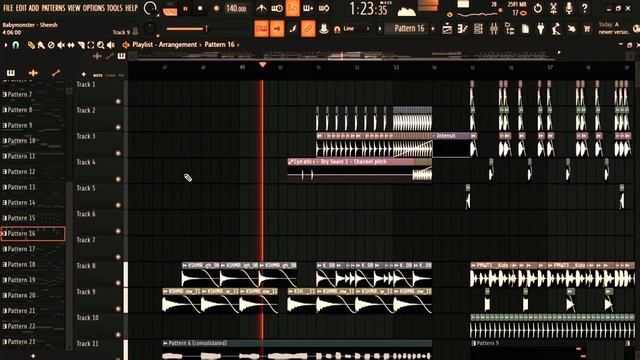Screen dimensions: 640x360
Task: Toggle the recording countdown icon
Action: [x=293, y=8]
